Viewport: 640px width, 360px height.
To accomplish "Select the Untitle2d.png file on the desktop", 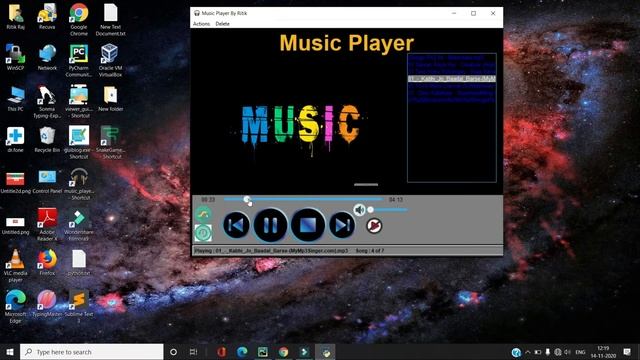I will point(16,182).
